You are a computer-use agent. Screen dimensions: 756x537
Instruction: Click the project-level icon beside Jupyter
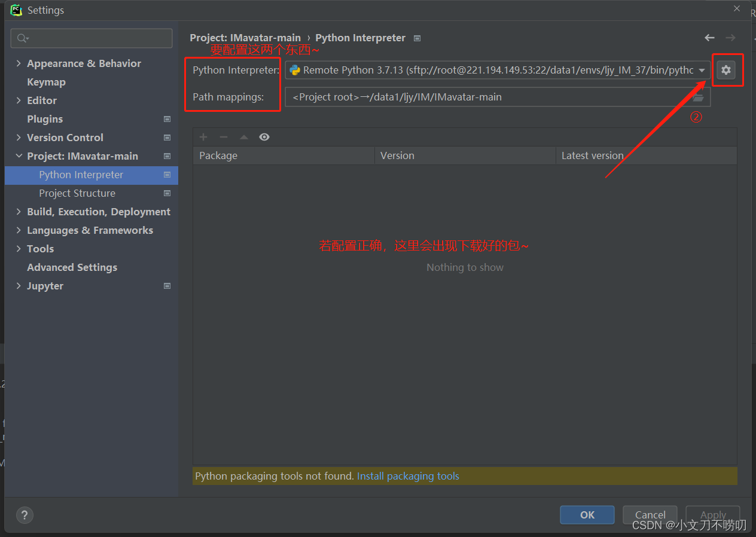[x=167, y=286]
